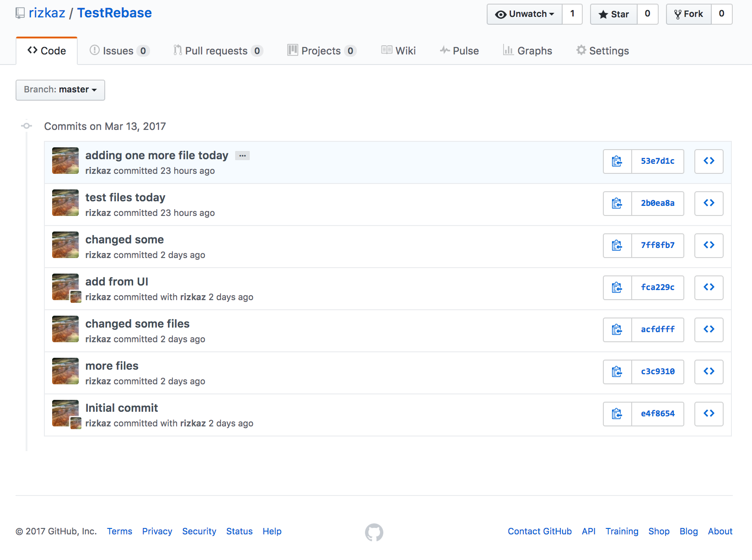Fork the TestRebase repository
The height and width of the screenshot is (560, 752).
click(x=689, y=14)
